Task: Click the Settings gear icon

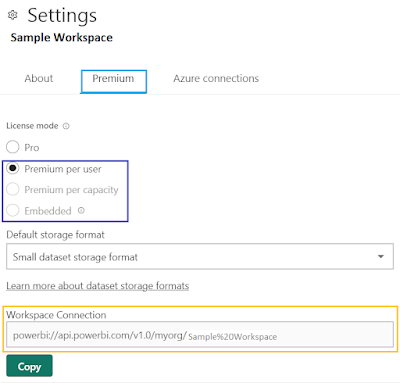Action: (12, 15)
